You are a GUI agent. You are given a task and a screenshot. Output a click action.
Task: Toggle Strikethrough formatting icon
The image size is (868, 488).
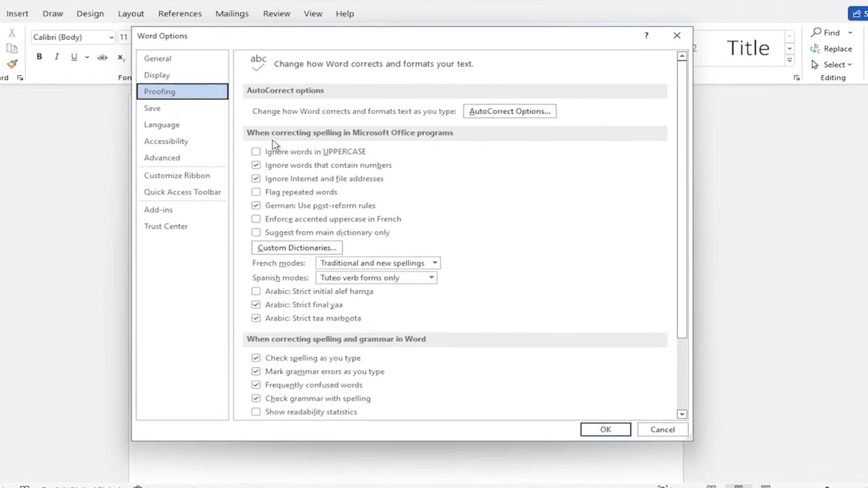coord(102,57)
